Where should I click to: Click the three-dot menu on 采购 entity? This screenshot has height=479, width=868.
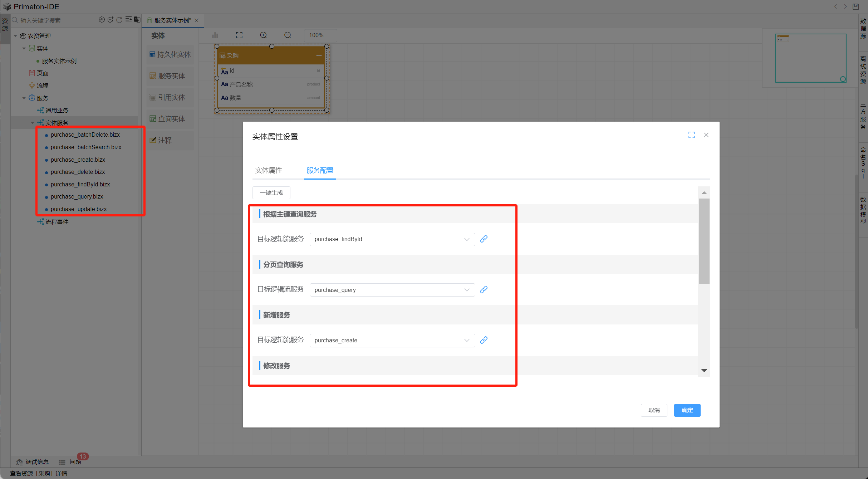coord(319,55)
